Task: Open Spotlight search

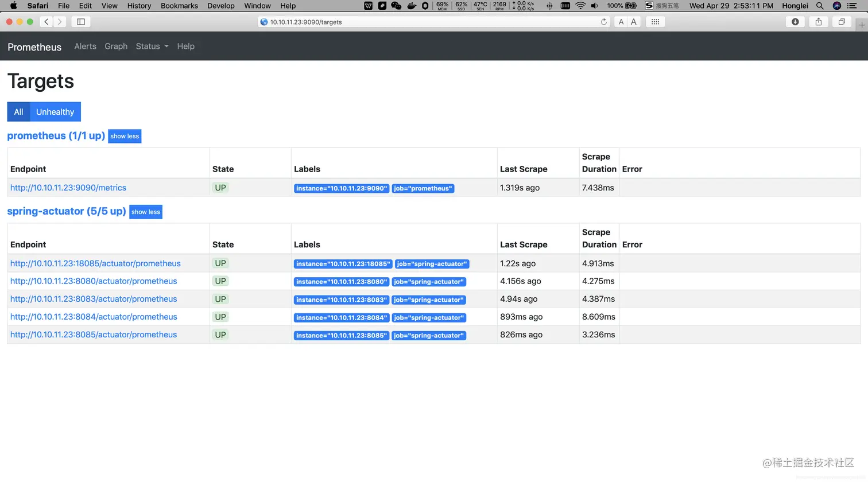Action: pyautogui.click(x=820, y=6)
